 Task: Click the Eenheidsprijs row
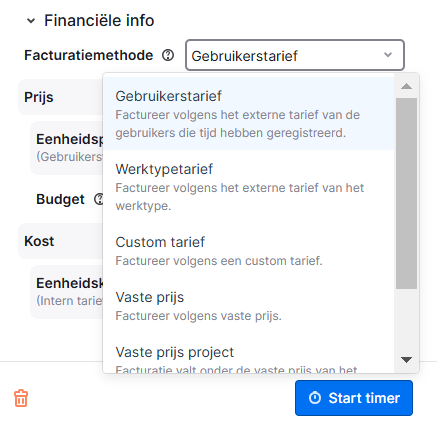[x=67, y=148]
